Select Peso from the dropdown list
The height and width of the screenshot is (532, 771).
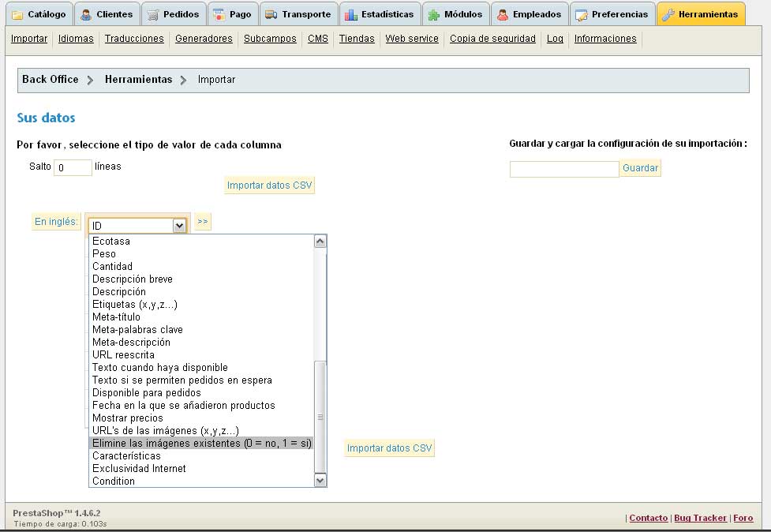tap(201, 253)
